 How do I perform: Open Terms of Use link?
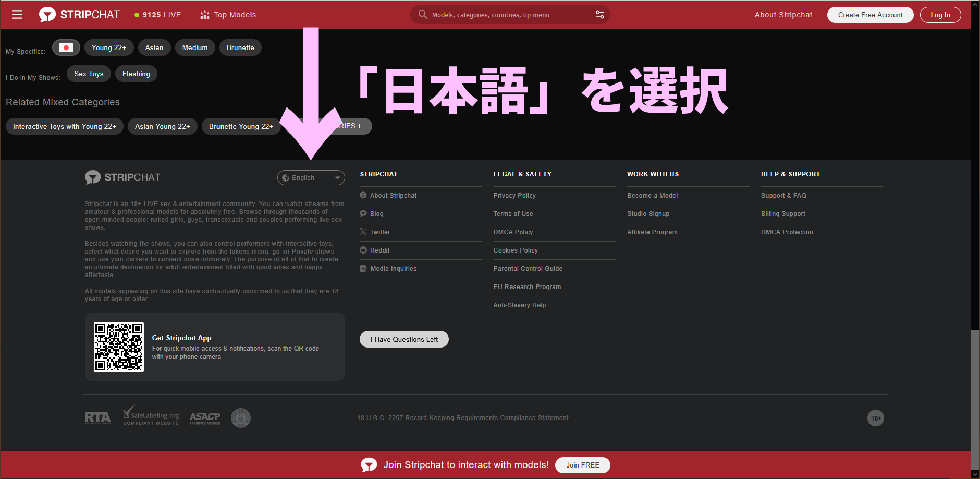[x=513, y=213]
